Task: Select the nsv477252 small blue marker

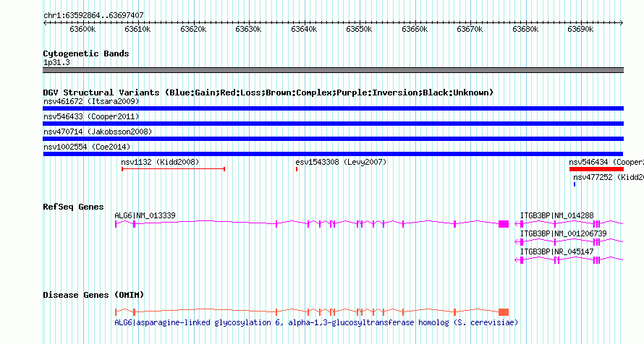Action: pos(575,184)
